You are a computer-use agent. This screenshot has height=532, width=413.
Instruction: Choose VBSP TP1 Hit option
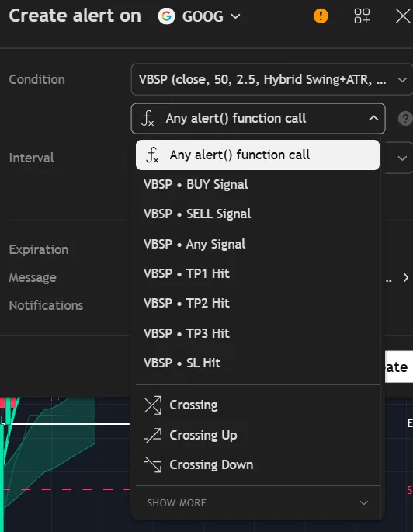(x=258, y=274)
